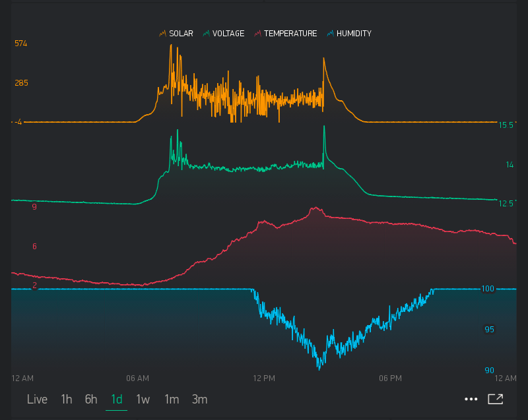Click the temperature curve's highest peak
528x420 pixels.
(315, 208)
